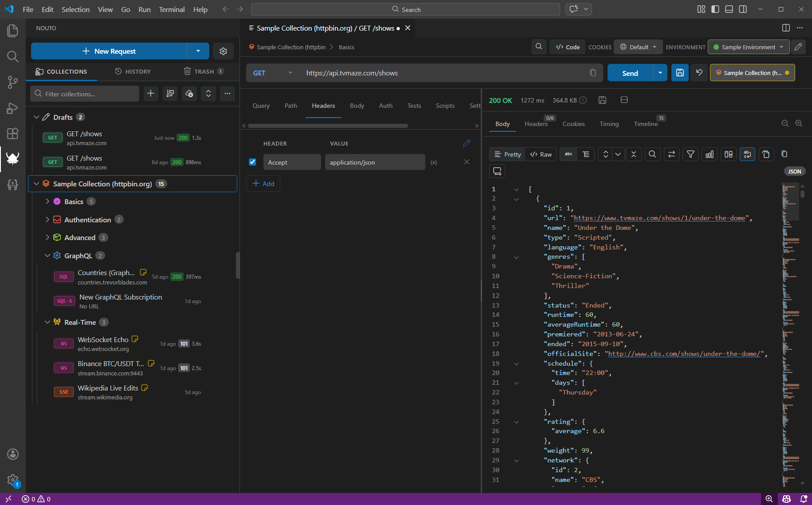Click the request tabs horizontal scrollbar
The width and height of the screenshot is (812, 505).
click(328, 126)
